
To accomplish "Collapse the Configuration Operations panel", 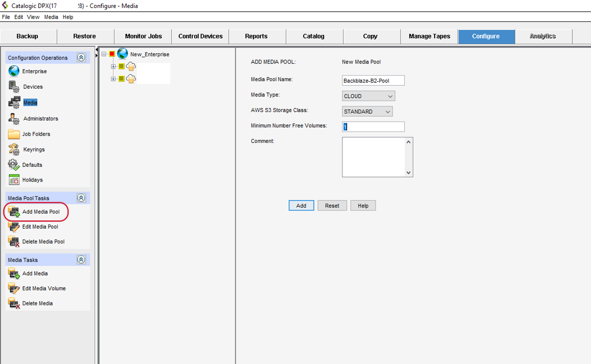I will (x=81, y=58).
